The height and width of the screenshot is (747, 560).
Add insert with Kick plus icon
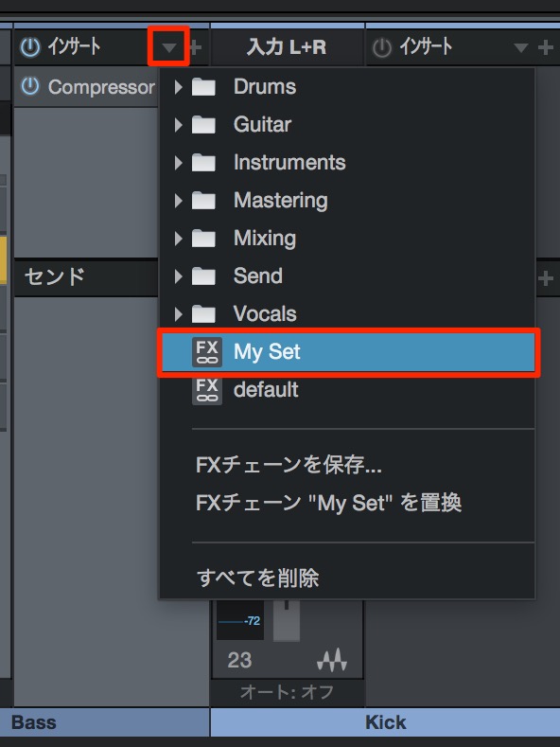pyautogui.click(x=545, y=47)
